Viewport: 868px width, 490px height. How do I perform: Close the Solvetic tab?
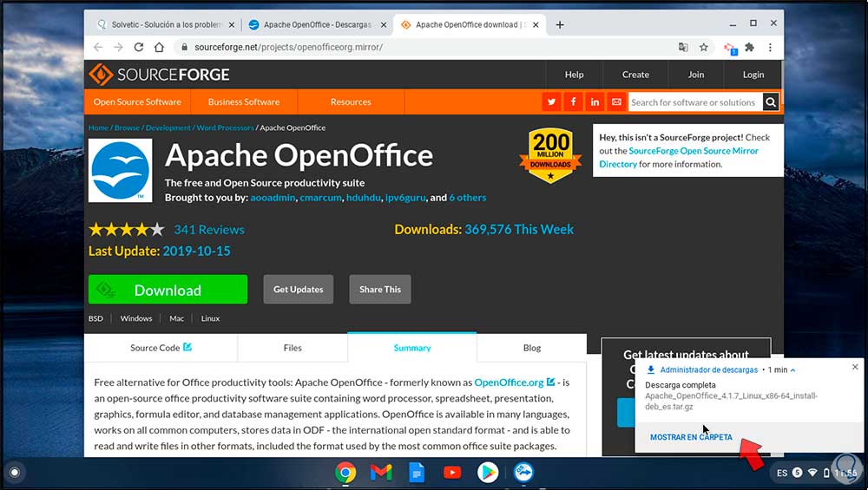pos(232,25)
